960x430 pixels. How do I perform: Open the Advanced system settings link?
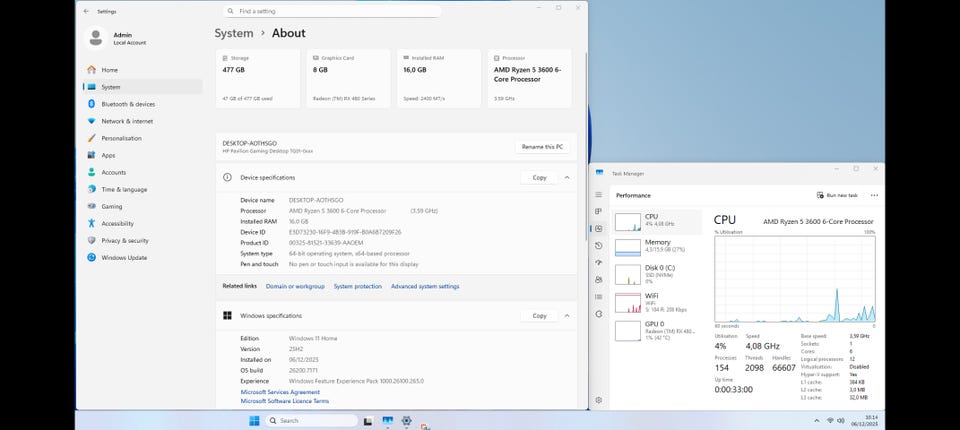click(425, 286)
